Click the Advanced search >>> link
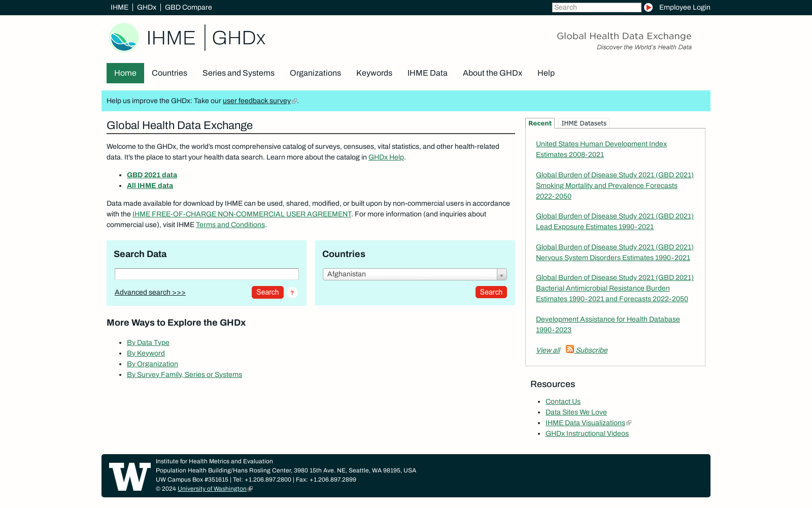 click(150, 292)
